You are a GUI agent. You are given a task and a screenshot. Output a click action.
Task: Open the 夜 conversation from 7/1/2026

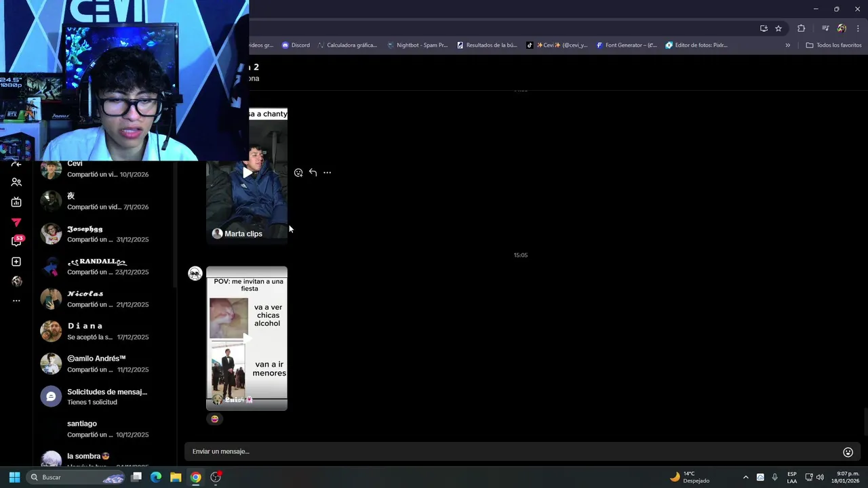click(x=104, y=201)
